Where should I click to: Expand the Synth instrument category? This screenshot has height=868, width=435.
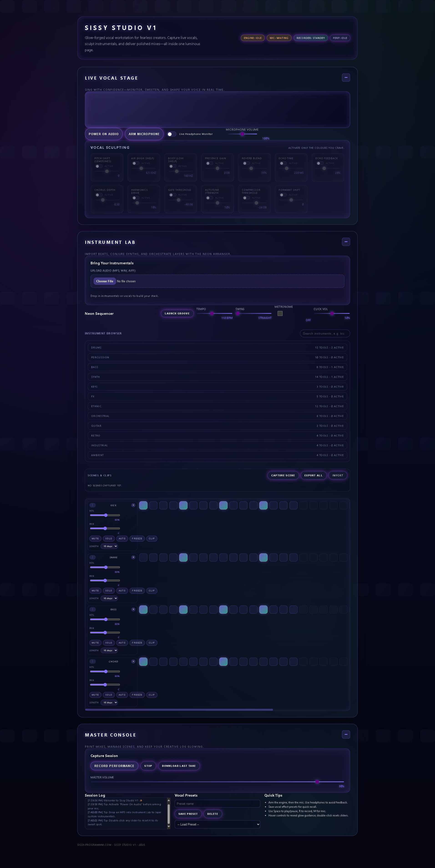217,377
